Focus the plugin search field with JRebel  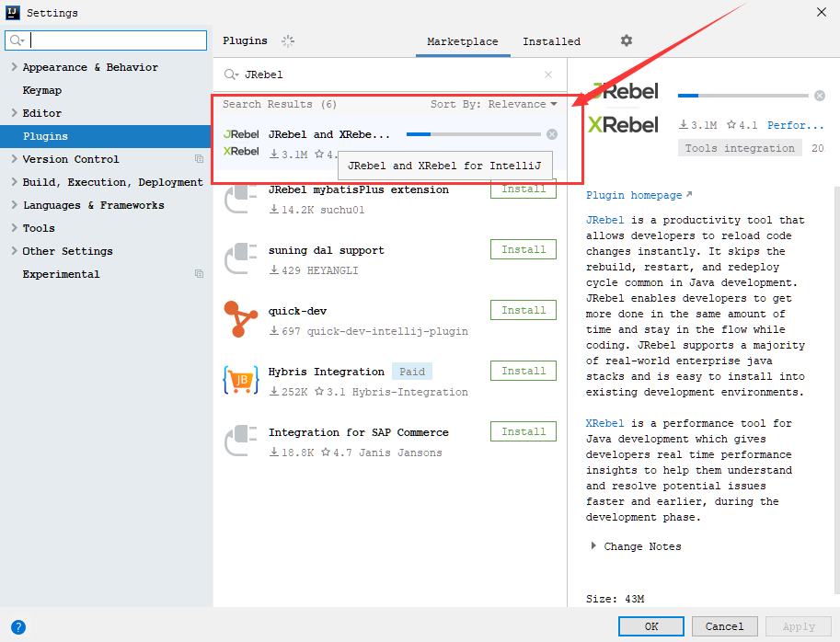click(x=390, y=75)
